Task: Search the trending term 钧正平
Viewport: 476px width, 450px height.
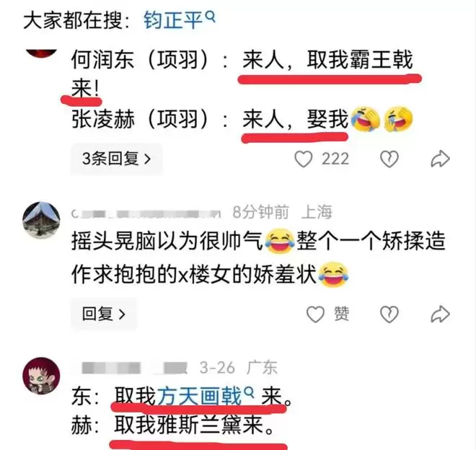Action: (x=173, y=20)
